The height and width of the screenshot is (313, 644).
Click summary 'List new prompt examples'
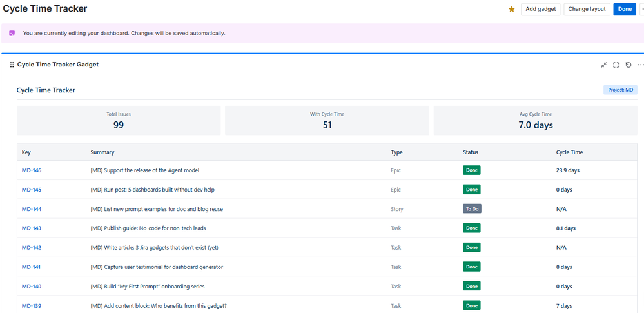click(157, 209)
